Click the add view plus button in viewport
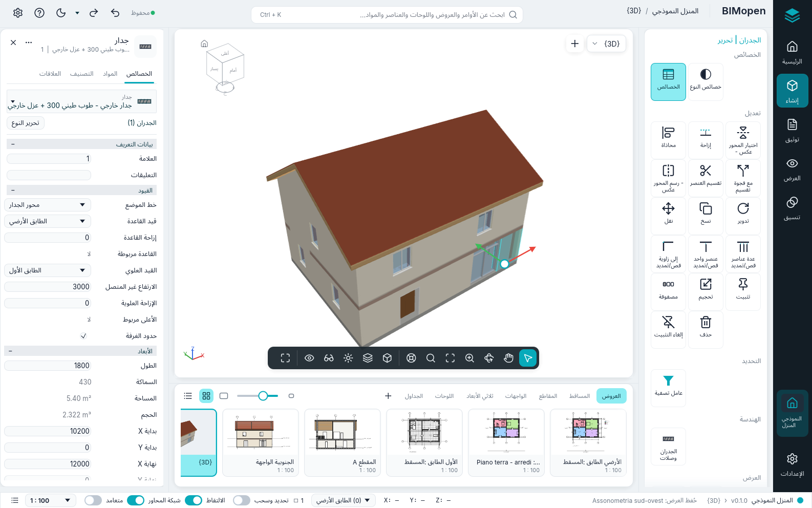812x508 pixels. click(574, 44)
